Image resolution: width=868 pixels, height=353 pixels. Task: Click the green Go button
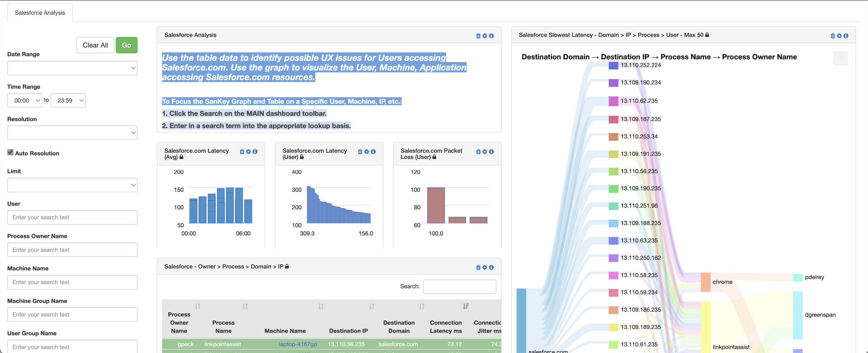(x=127, y=45)
